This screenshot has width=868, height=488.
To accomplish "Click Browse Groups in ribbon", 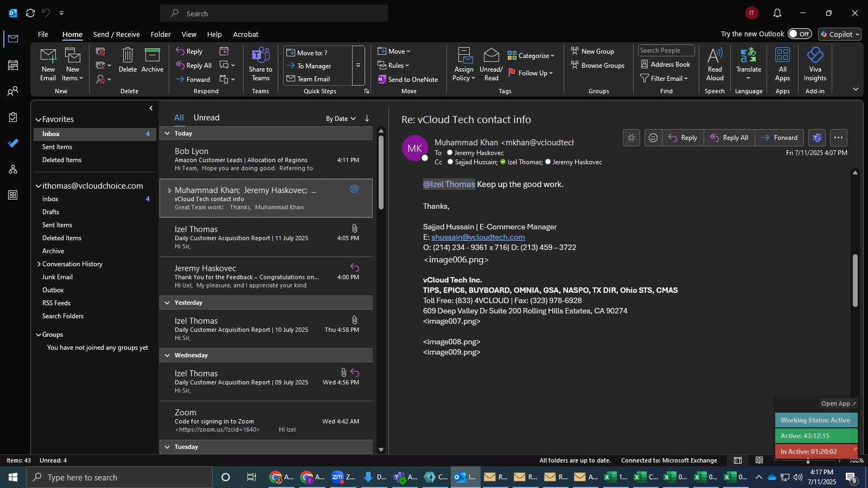I will 597,65.
